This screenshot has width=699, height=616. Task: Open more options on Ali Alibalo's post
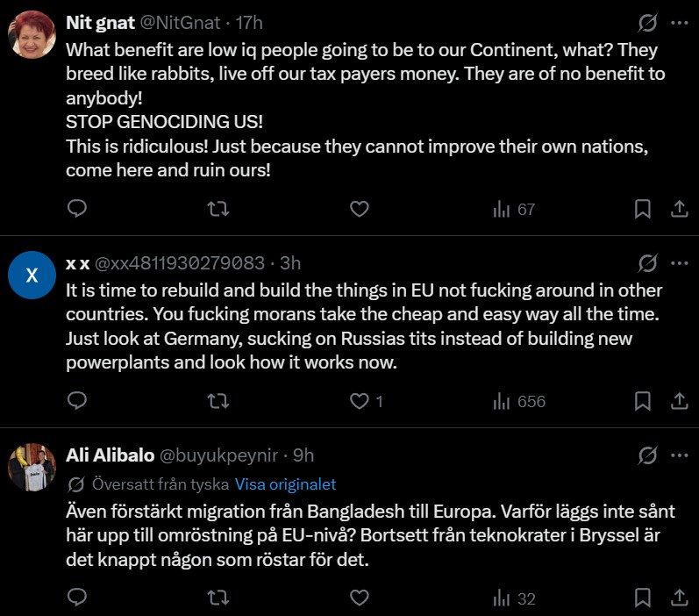[x=679, y=455]
